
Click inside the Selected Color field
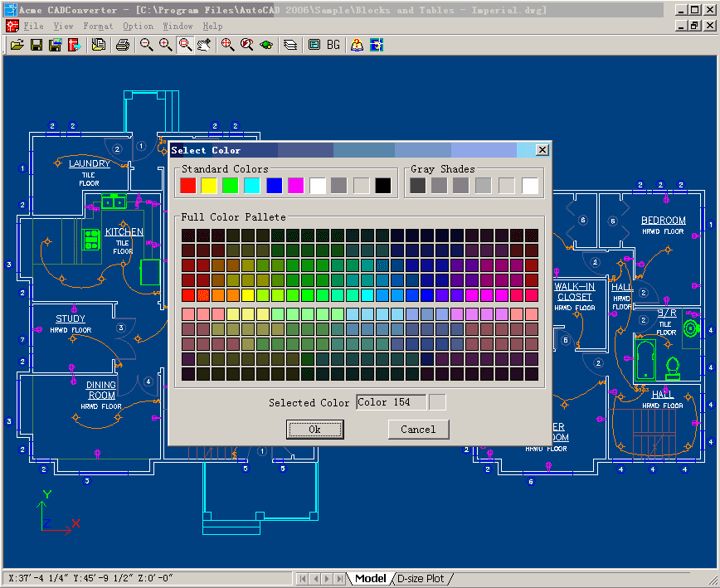click(391, 401)
